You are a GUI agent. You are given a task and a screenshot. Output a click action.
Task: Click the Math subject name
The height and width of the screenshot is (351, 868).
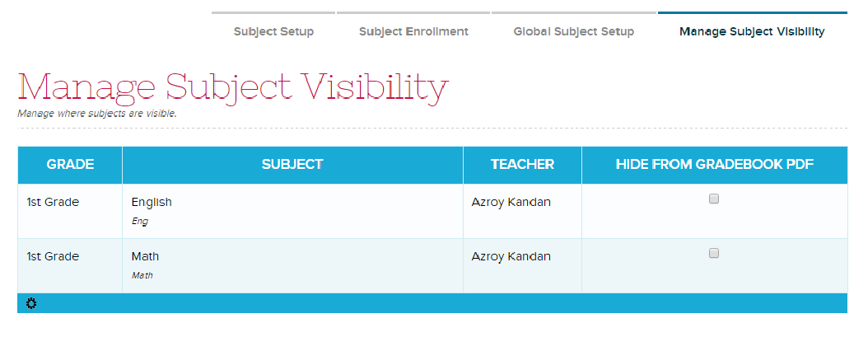point(145,256)
